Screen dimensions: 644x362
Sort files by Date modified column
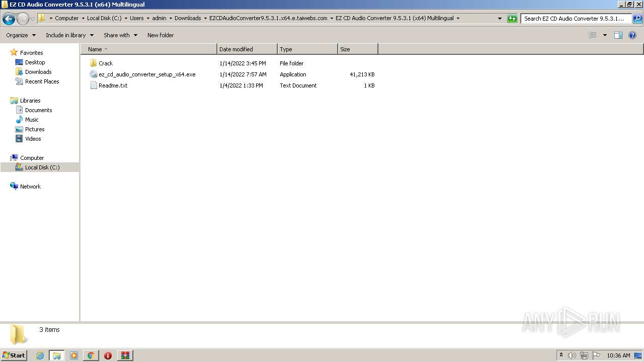[247, 49]
